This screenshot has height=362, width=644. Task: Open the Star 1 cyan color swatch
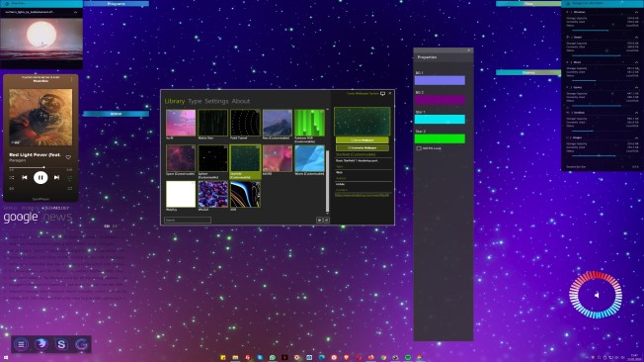click(x=440, y=120)
